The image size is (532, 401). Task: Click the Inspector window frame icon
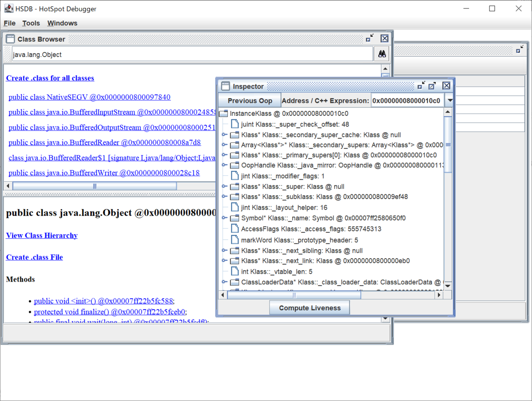tap(225, 86)
